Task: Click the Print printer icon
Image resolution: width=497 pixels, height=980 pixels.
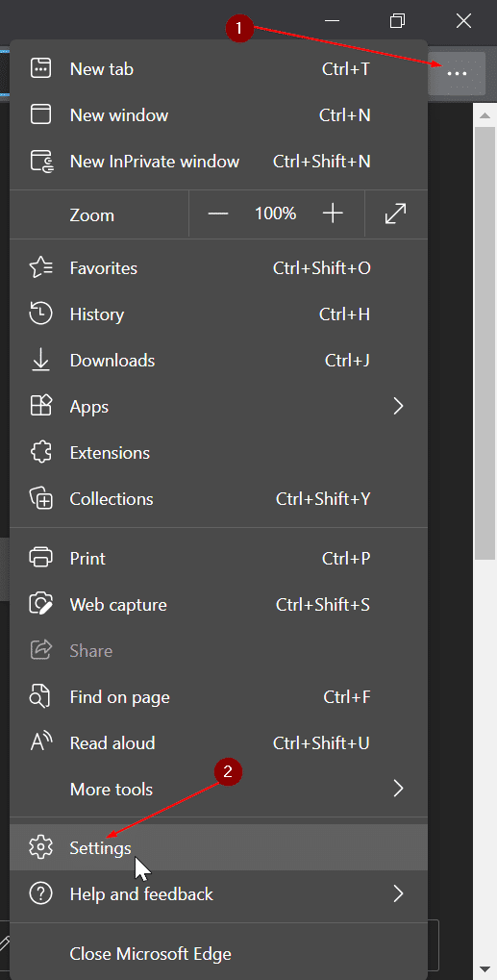Action: click(x=41, y=558)
